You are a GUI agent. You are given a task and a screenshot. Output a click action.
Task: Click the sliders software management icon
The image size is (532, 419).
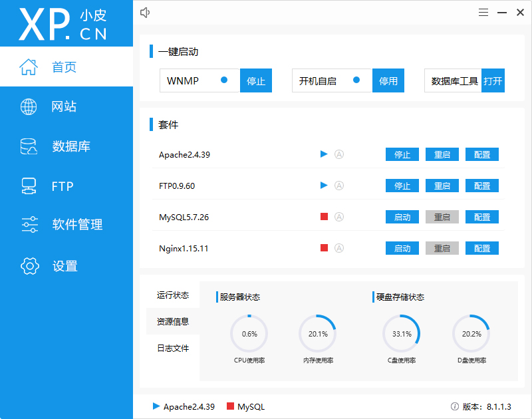pos(29,224)
